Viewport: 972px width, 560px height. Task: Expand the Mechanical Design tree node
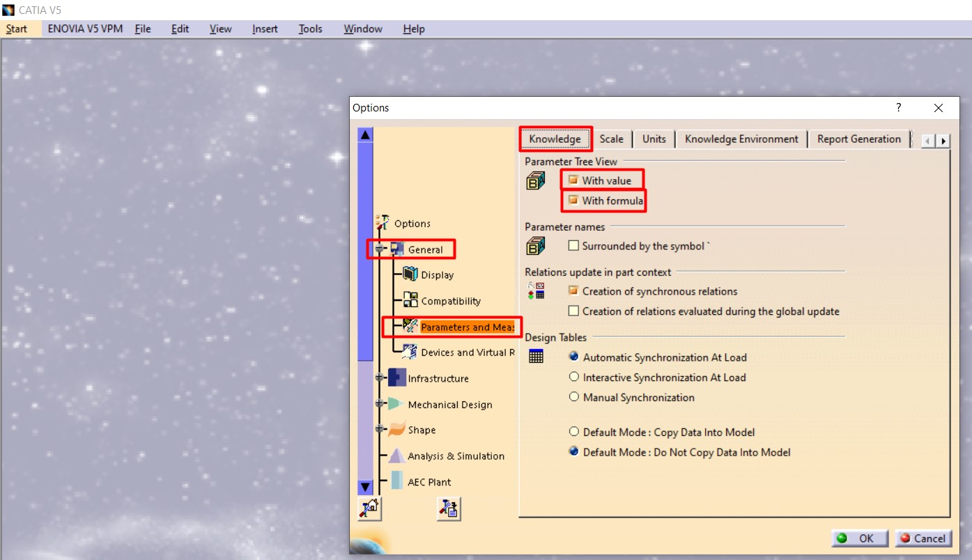[380, 404]
